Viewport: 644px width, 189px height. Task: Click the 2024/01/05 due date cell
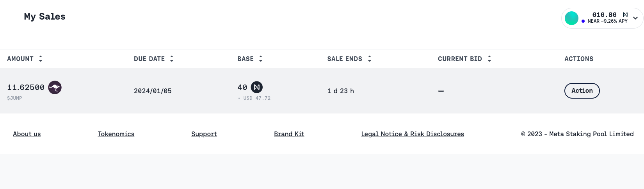(x=153, y=91)
